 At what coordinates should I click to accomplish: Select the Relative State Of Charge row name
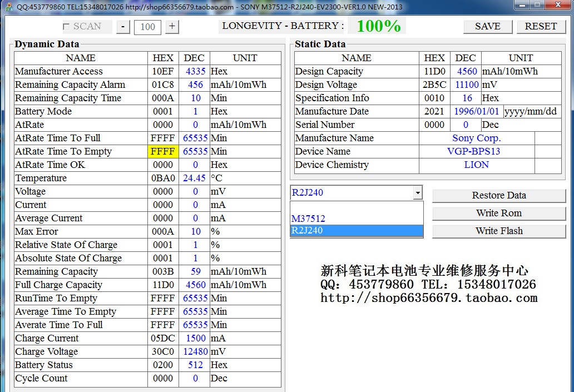point(81,245)
